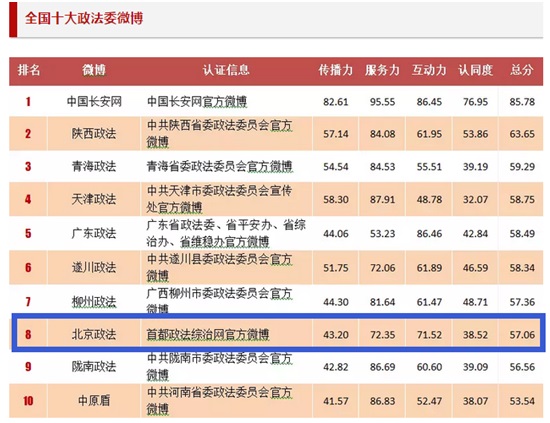Screen dimensions: 550x423
Task: Click total score 57.36 for 柳州政法
Action: (x=522, y=302)
